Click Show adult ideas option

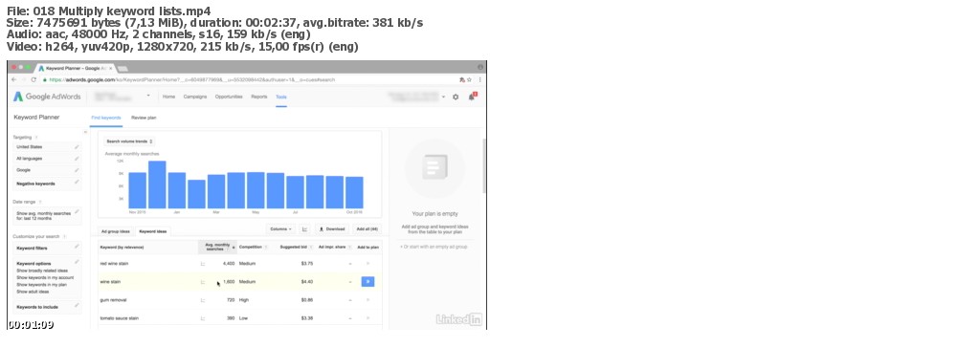[33, 292]
